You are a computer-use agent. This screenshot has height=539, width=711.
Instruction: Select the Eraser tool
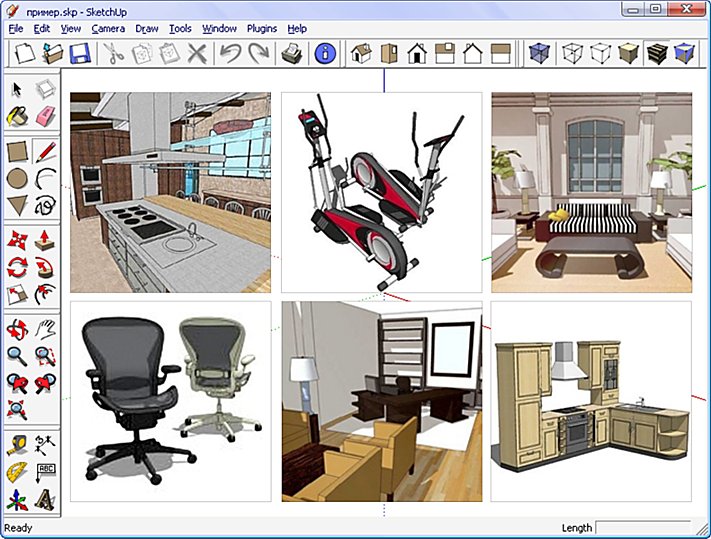point(46,117)
